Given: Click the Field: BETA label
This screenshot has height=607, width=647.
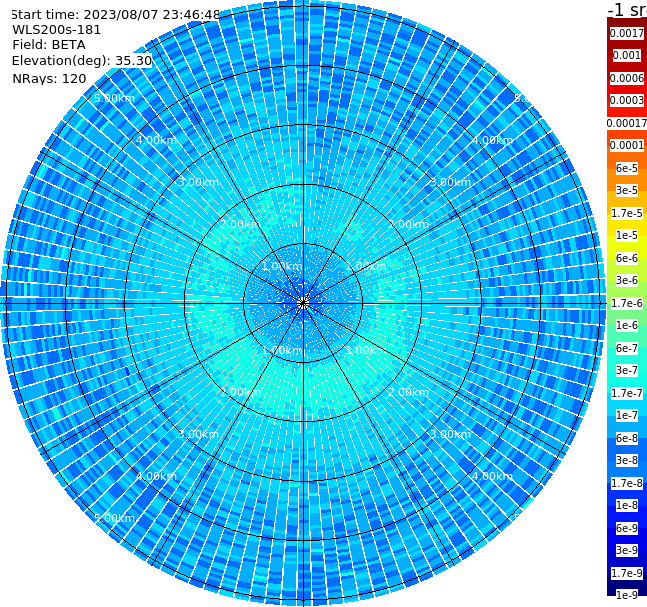Looking at the screenshot, I should click(x=49, y=45).
